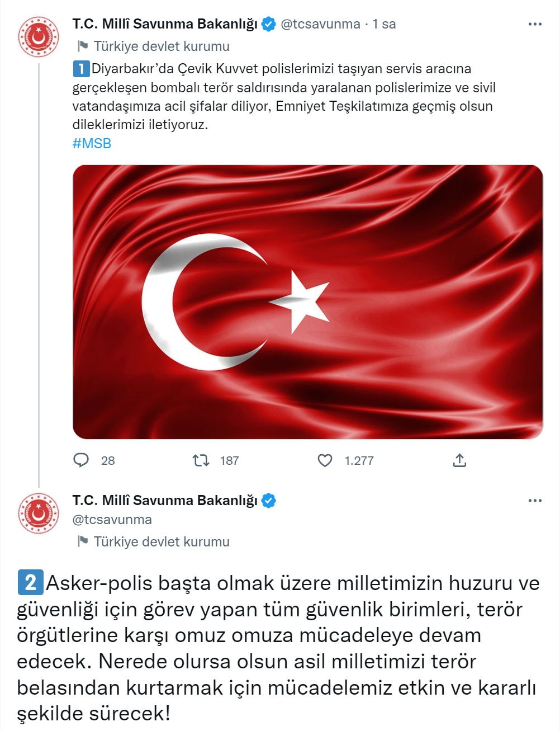
Task: Like the first tweet with heart icon
Action: pos(325,460)
